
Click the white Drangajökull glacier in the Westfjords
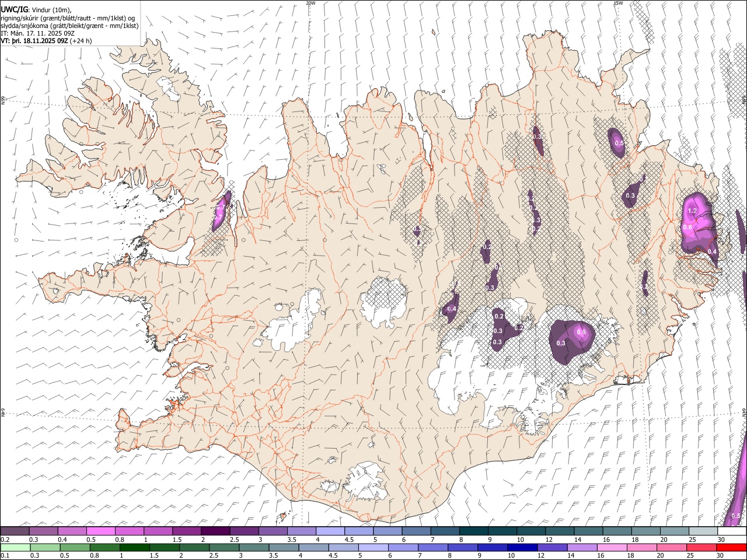click(x=170, y=89)
